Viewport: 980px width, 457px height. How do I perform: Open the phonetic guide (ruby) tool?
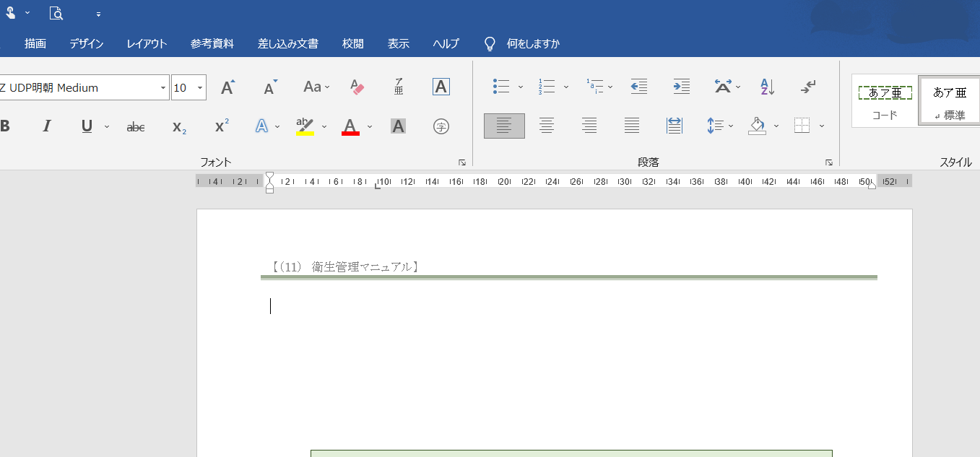click(x=399, y=87)
